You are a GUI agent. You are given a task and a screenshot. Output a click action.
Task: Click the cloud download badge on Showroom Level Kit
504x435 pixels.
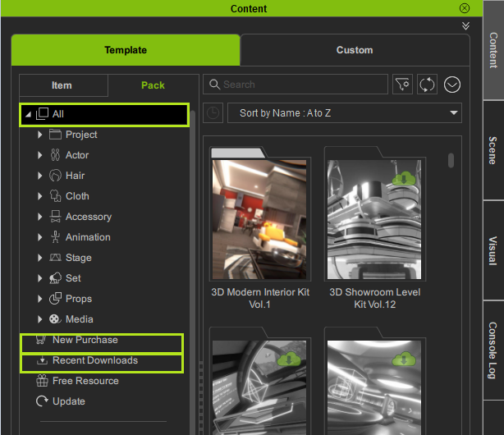point(404,179)
